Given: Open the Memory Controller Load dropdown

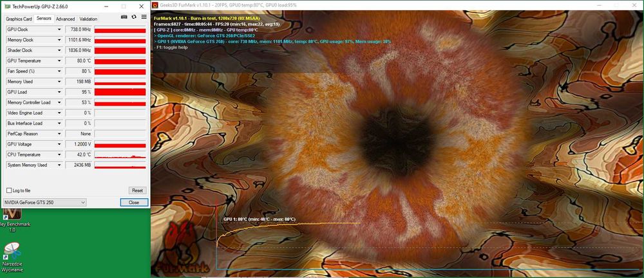Looking at the screenshot, I should pyautogui.click(x=59, y=103).
